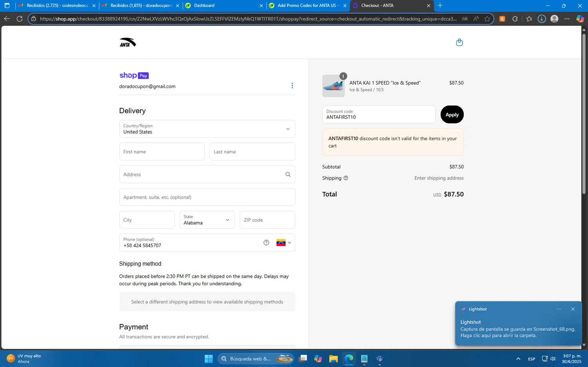This screenshot has width=588, height=367.
Task: Click the Apartment, suite, etc. field
Action: tap(207, 197)
